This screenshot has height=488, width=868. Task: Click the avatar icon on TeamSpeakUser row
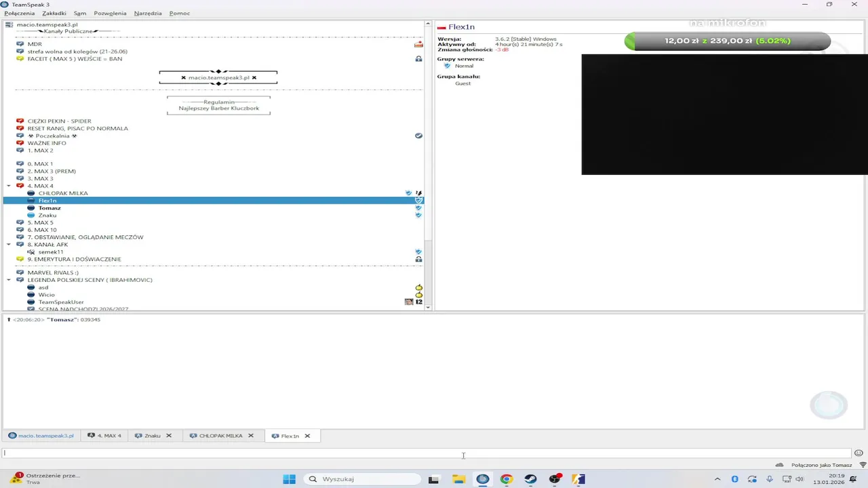[409, 302]
